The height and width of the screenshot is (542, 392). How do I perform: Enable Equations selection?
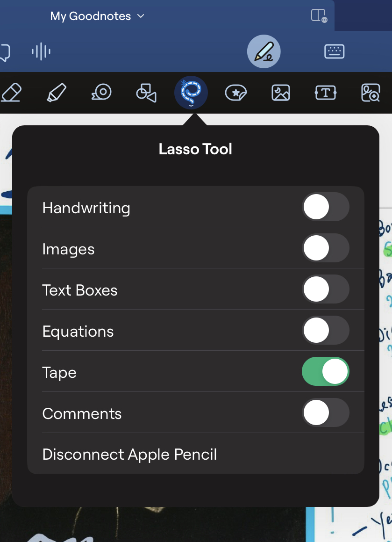tap(326, 330)
